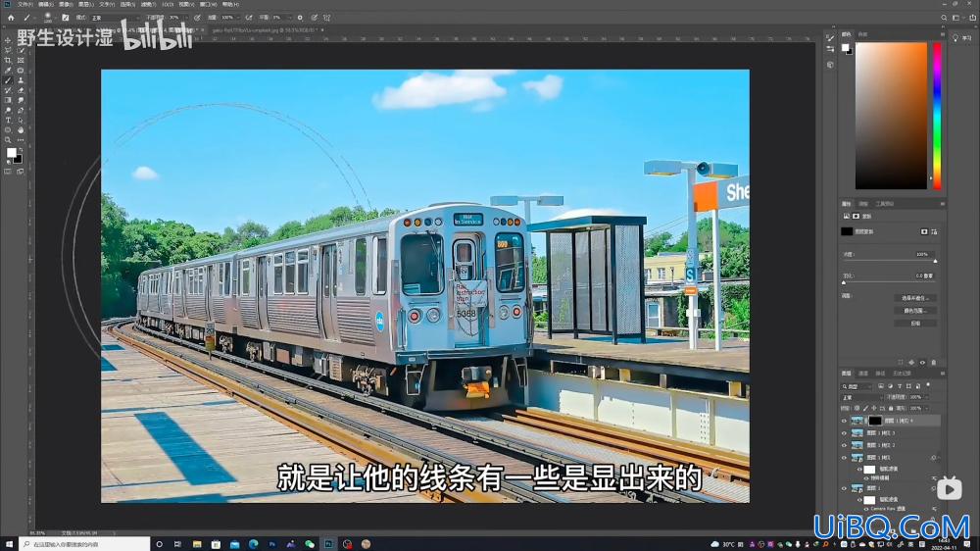The image size is (980, 551).
Task: Open 学习 Learn panel button
Action: point(962,38)
